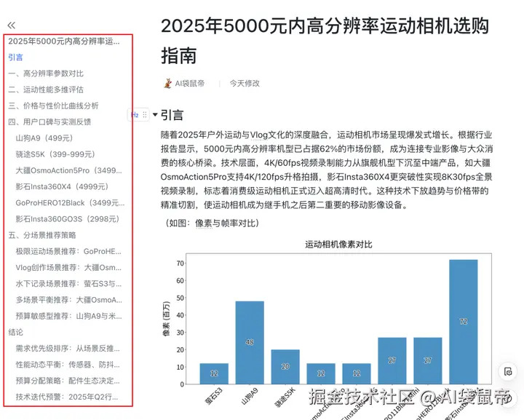The width and height of the screenshot is (524, 420).
Task: Click the 引言 heading text
Action: tap(172, 115)
